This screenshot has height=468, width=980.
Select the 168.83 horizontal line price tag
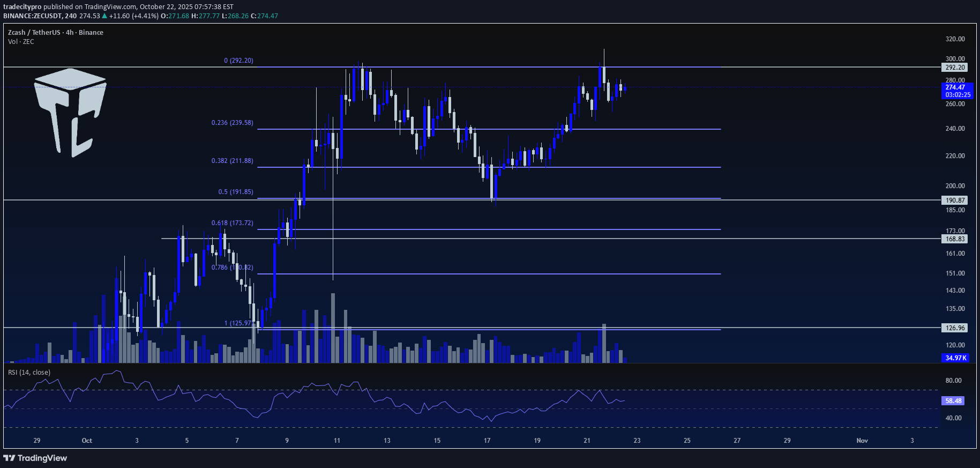tap(954, 239)
